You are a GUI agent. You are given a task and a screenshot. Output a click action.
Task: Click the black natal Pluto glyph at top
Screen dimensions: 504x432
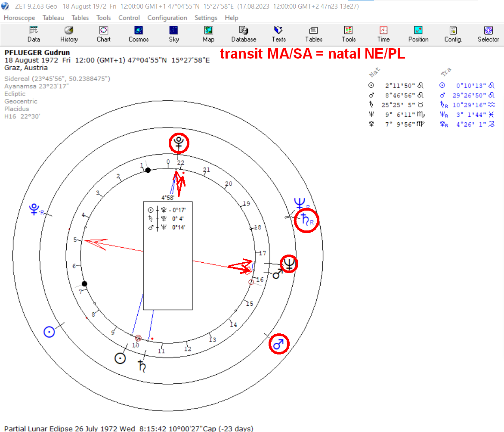tap(179, 143)
